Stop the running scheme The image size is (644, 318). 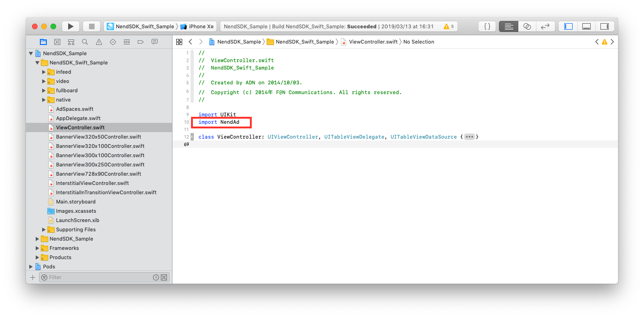(x=92, y=26)
